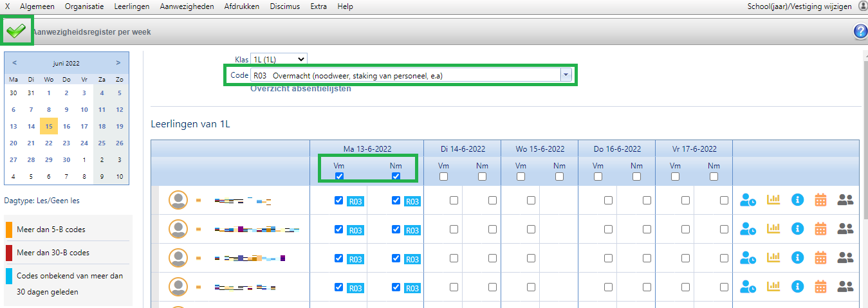Open the person-with-clock icon in the second student row
868x308 pixels.
pyautogui.click(x=748, y=229)
